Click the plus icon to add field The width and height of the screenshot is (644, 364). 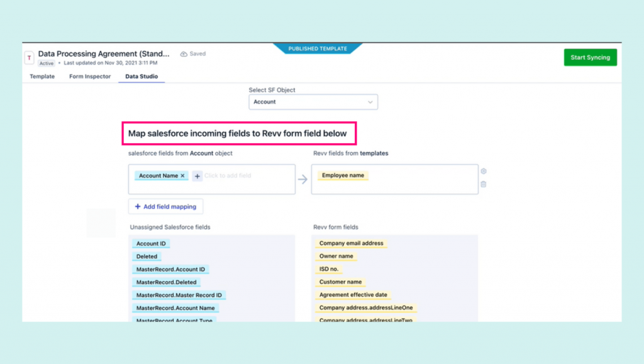197,176
